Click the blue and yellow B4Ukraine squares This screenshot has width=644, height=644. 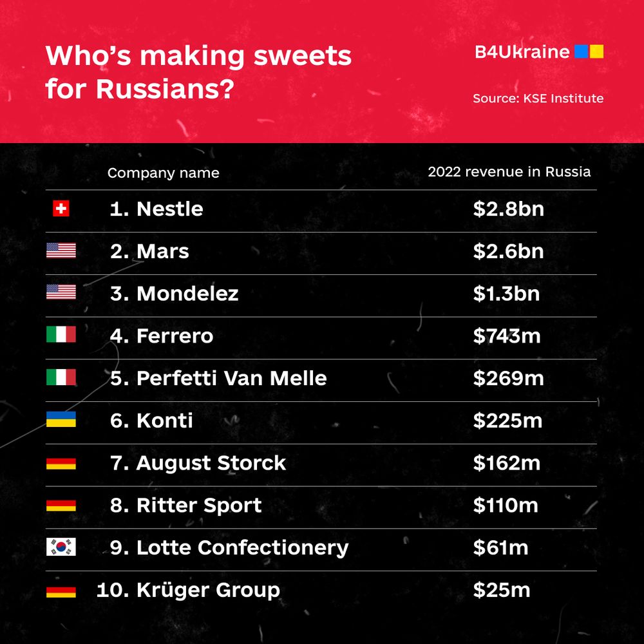(589, 52)
